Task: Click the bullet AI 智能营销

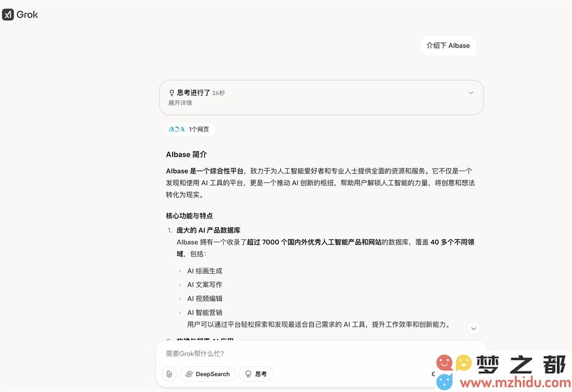Action: [205, 312]
